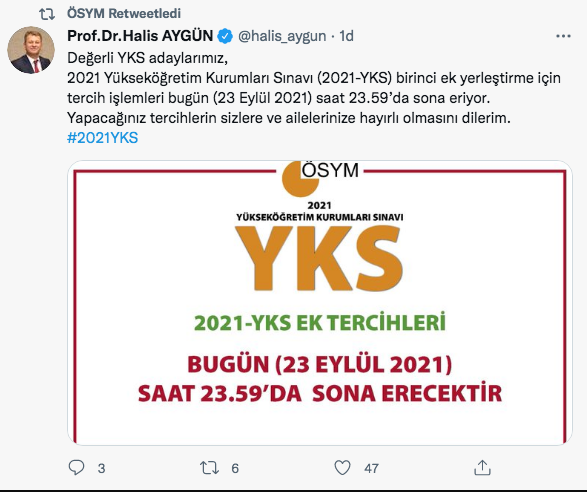Click the retweeted indicator icon above the tweet

click(47, 14)
